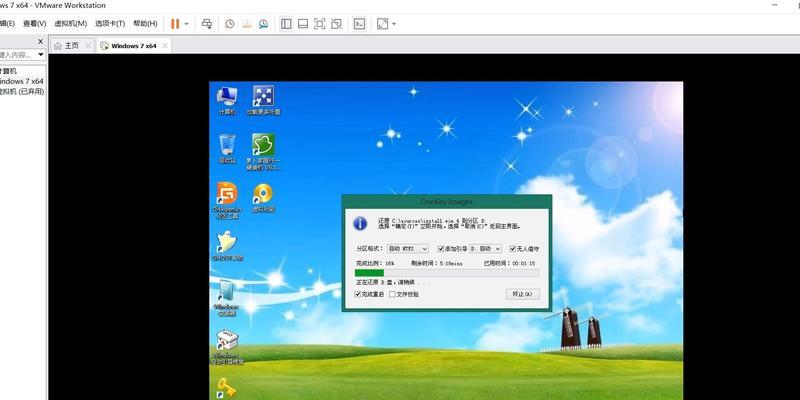Open the 分区格式 NTFS combo box
Screen dimensions: 800x400
[408, 248]
